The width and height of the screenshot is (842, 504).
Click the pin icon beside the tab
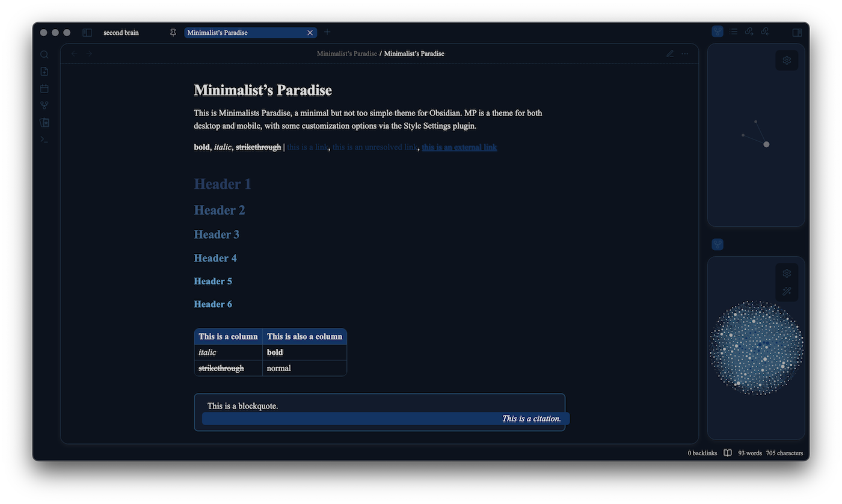click(173, 32)
